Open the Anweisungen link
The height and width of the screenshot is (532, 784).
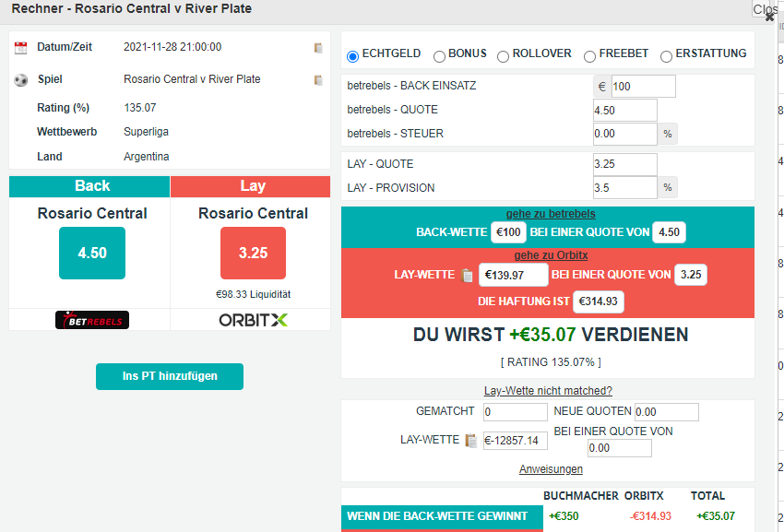(551, 469)
